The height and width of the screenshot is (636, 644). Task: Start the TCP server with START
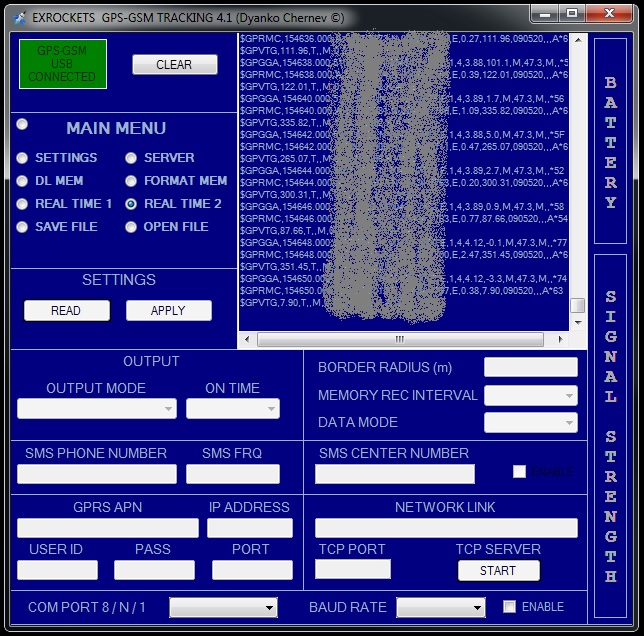click(499, 570)
